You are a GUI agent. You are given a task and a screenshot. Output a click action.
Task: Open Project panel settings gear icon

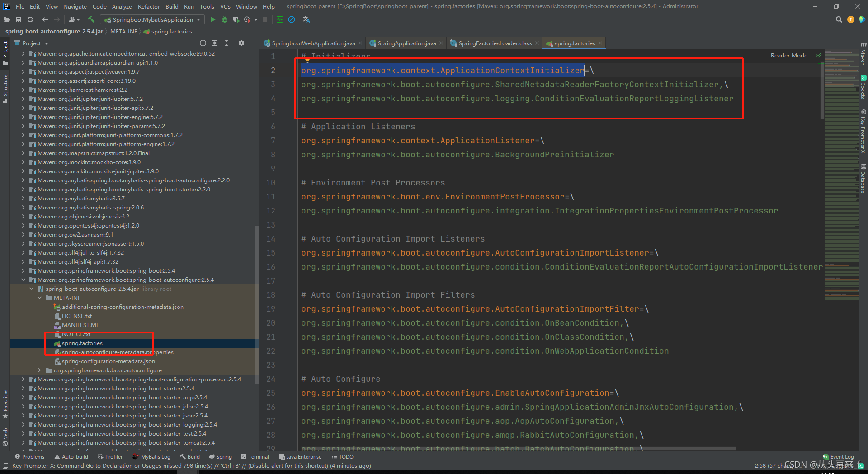pyautogui.click(x=241, y=43)
